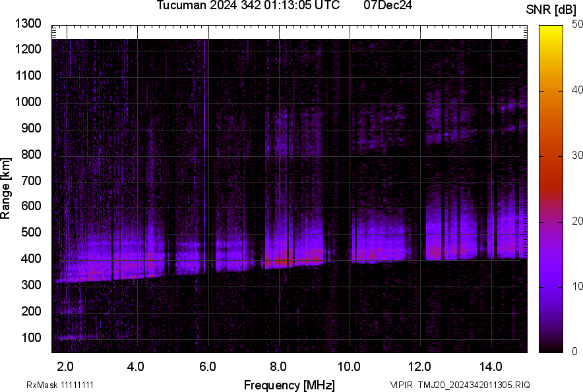Viewport: 583px width, 392px height.
Task: Click the TMJ20_2024342011305.RIQ filename text
Action: pyautogui.click(x=474, y=385)
